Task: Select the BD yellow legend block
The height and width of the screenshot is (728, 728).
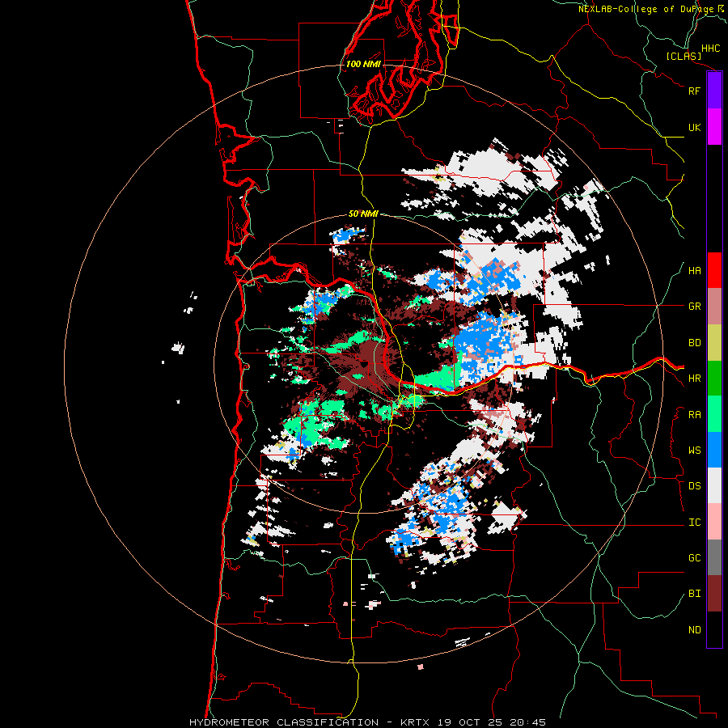Action: pyautogui.click(x=714, y=343)
